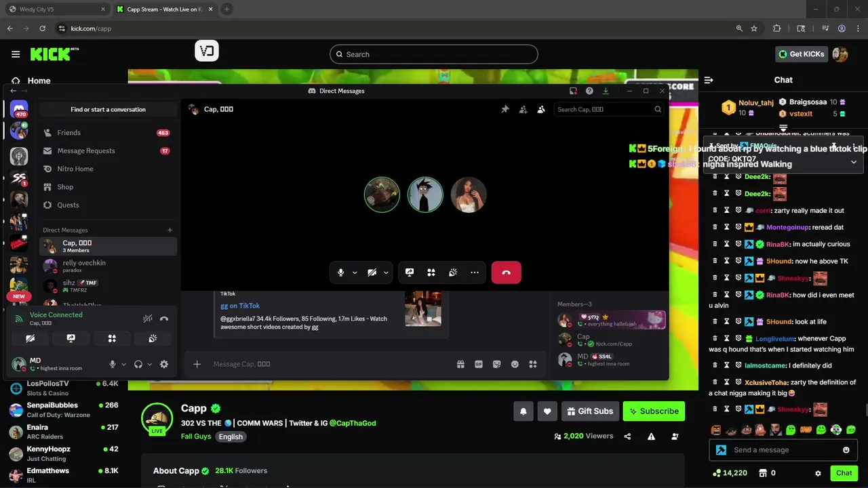Open Discord help icon
The width and height of the screenshot is (868, 488).
click(589, 91)
